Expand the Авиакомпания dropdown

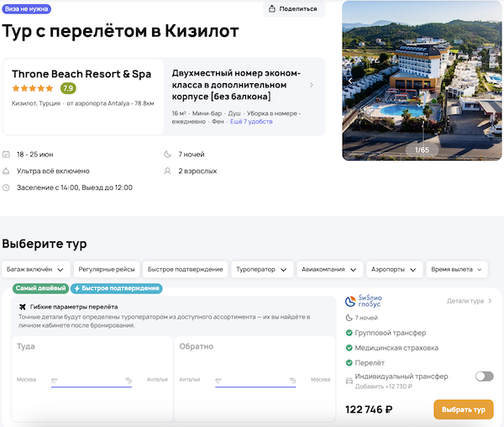(x=329, y=269)
